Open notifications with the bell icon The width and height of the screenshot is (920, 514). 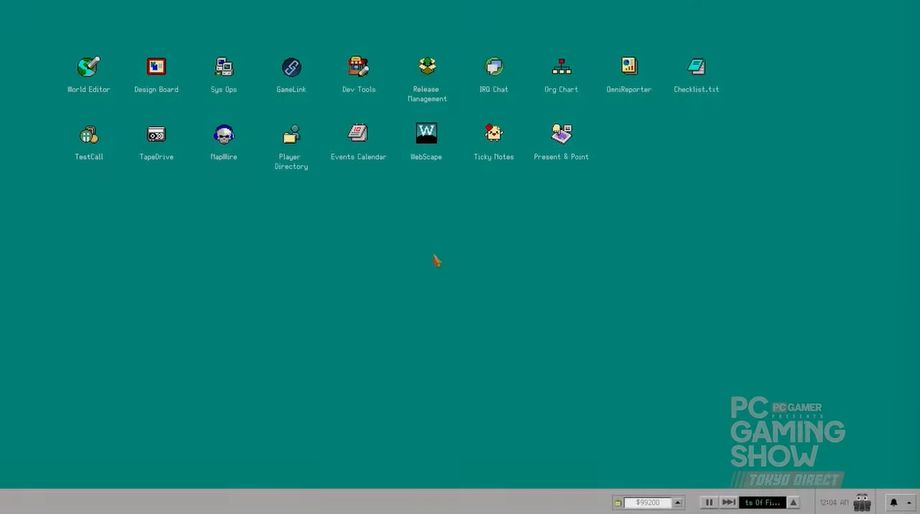pyautogui.click(x=894, y=503)
